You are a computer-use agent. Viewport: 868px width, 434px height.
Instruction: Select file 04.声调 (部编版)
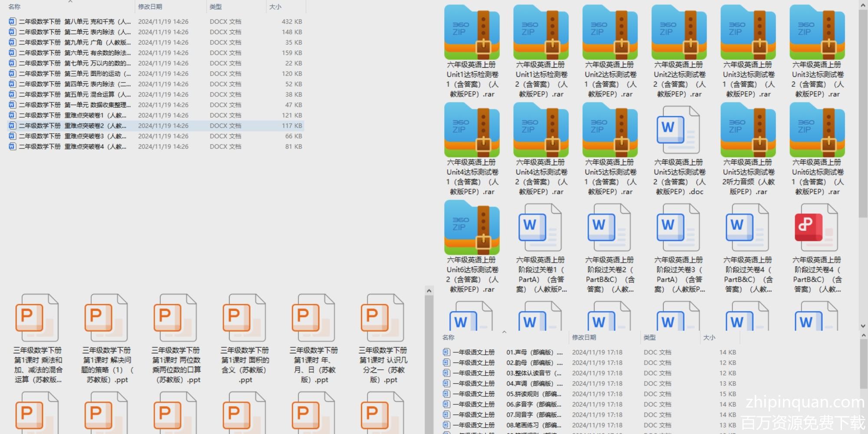(590, 383)
